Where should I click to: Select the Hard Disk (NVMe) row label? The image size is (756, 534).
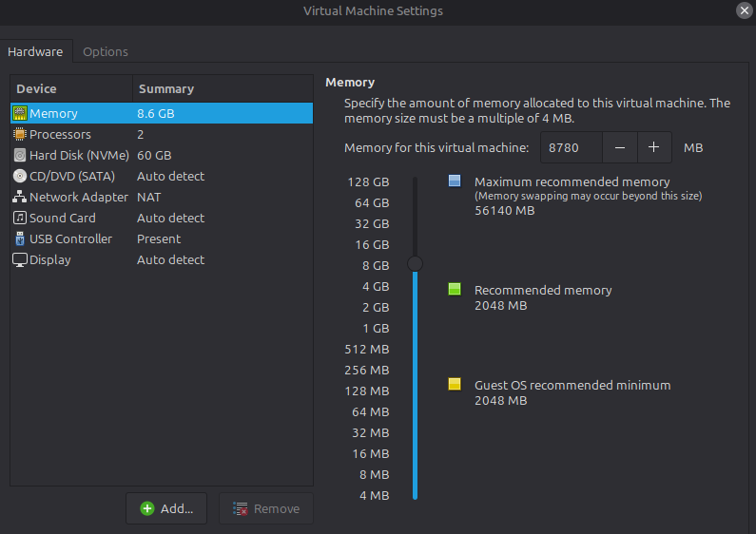tap(79, 155)
